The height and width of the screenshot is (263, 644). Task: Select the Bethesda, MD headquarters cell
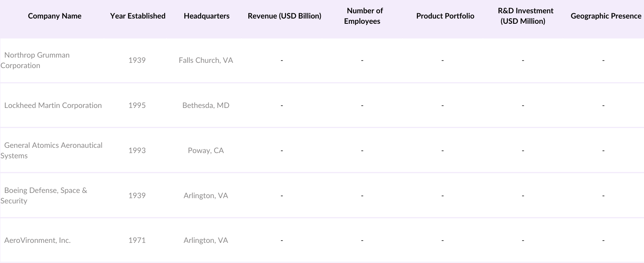click(x=206, y=106)
